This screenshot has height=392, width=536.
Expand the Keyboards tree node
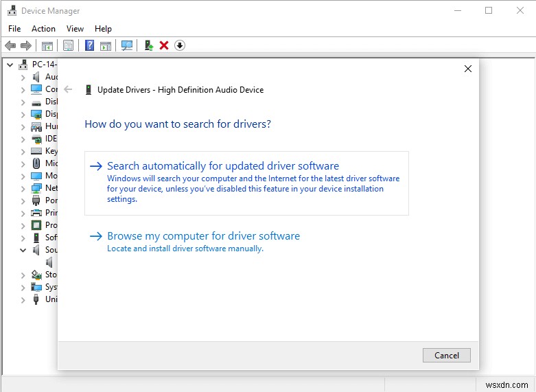[x=23, y=151]
